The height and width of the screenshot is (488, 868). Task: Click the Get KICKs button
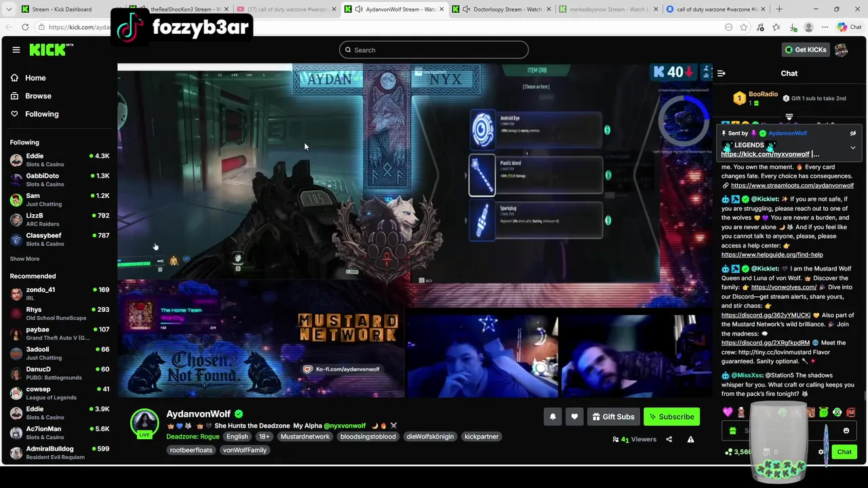(x=806, y=49)
